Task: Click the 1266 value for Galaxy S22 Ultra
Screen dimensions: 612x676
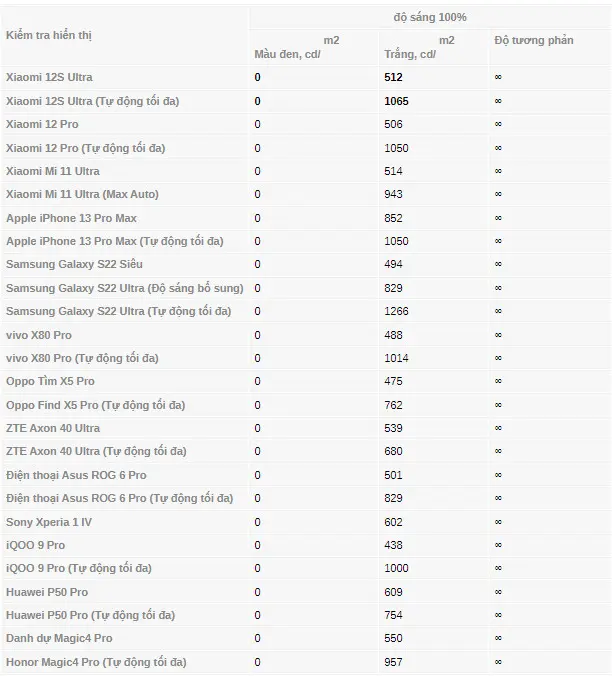Action: [x=396, y=311]
